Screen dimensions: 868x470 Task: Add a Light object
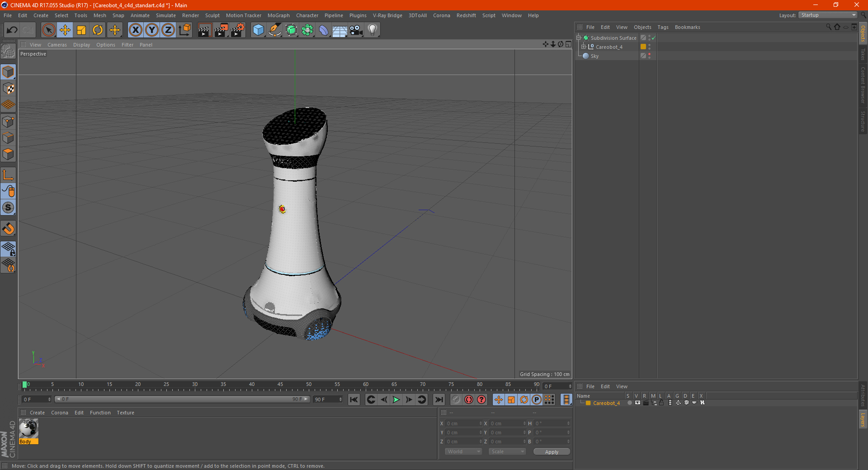pos(373,30)
